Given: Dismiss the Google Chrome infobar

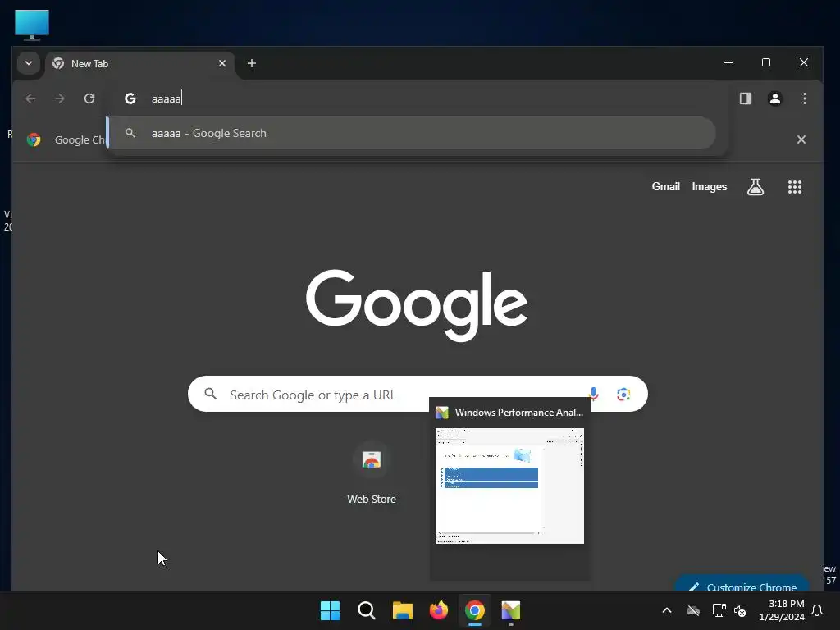Looking at the screenshot, I should (x=801, y=139).
